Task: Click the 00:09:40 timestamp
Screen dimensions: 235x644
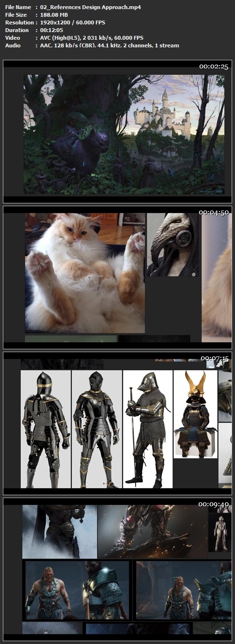Action: point(214,504)
